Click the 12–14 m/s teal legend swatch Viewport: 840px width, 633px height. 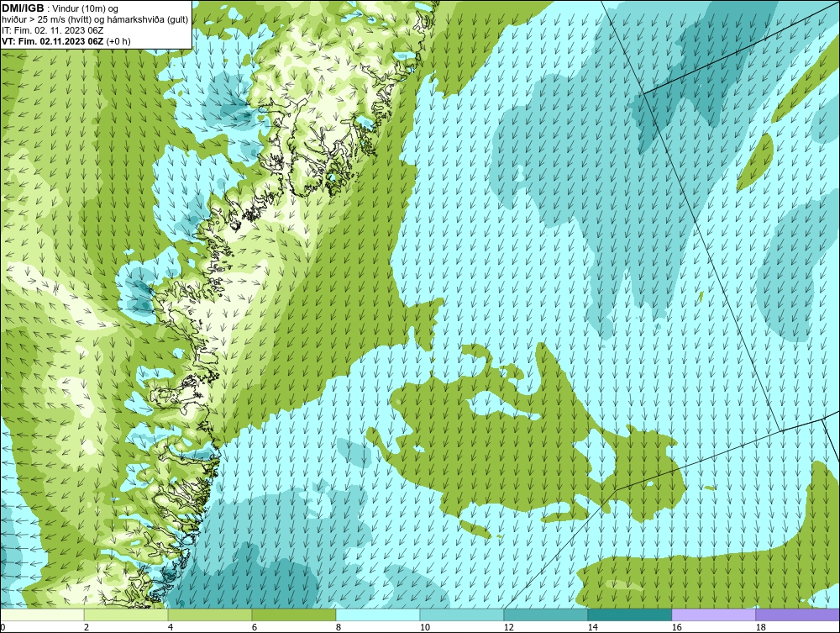pos(545,615)
